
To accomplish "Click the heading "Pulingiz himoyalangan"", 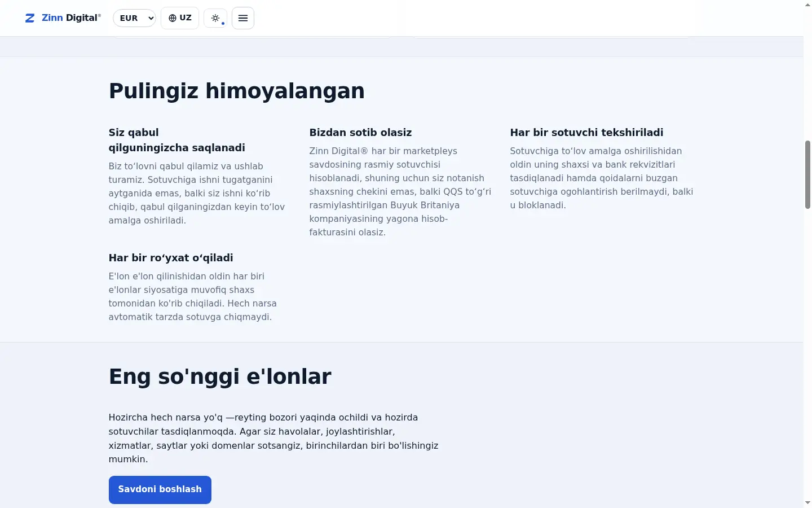I will coord(237,91).
